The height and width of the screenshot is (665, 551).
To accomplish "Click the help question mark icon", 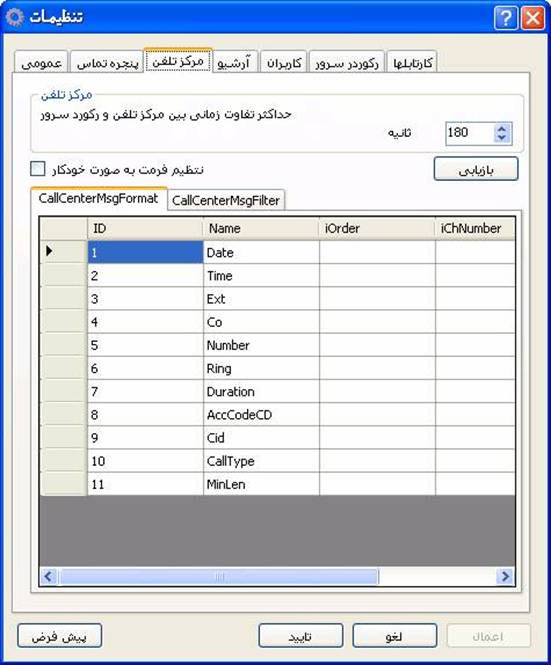I will click(x=506, y=18).
